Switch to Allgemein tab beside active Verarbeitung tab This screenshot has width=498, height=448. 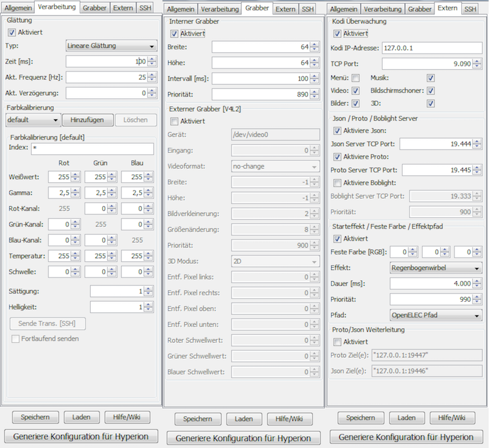pyautogui.click(x=17, y=8)
